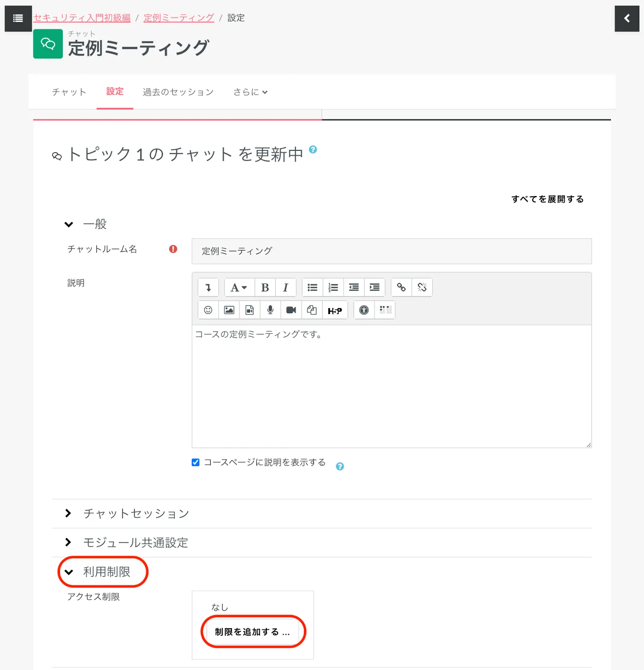Screen dimensions: 644x670
Task: Open the さらに dropdown menu
Action: pos(250,92)
